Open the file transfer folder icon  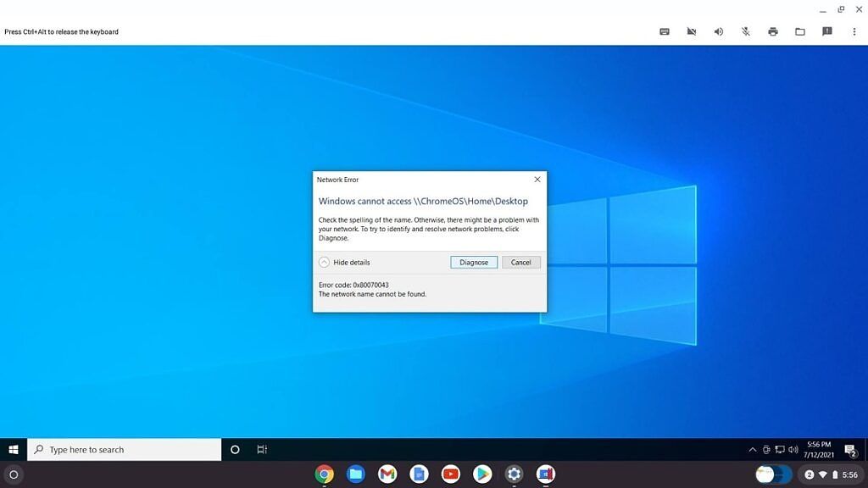[799, 31]
